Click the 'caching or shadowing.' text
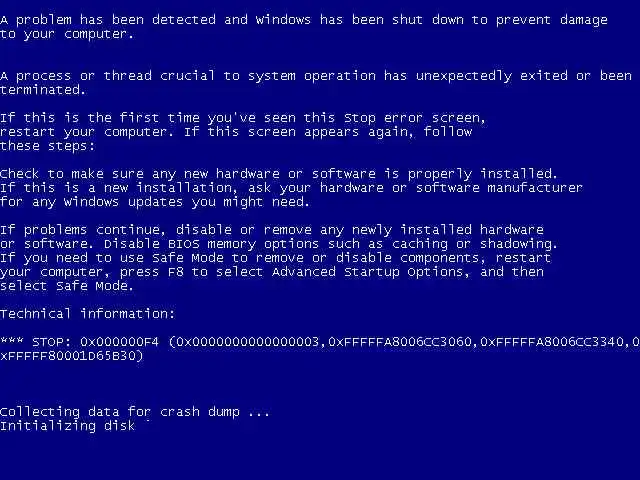Screen dimensions: 640x480 coord(474,244)
